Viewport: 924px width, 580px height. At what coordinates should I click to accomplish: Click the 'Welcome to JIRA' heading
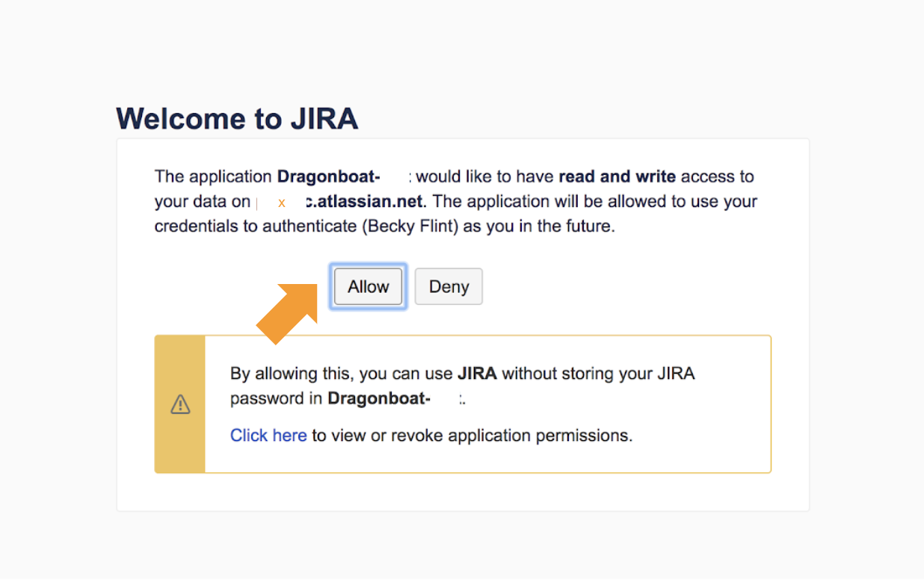(x=237, y=119)
